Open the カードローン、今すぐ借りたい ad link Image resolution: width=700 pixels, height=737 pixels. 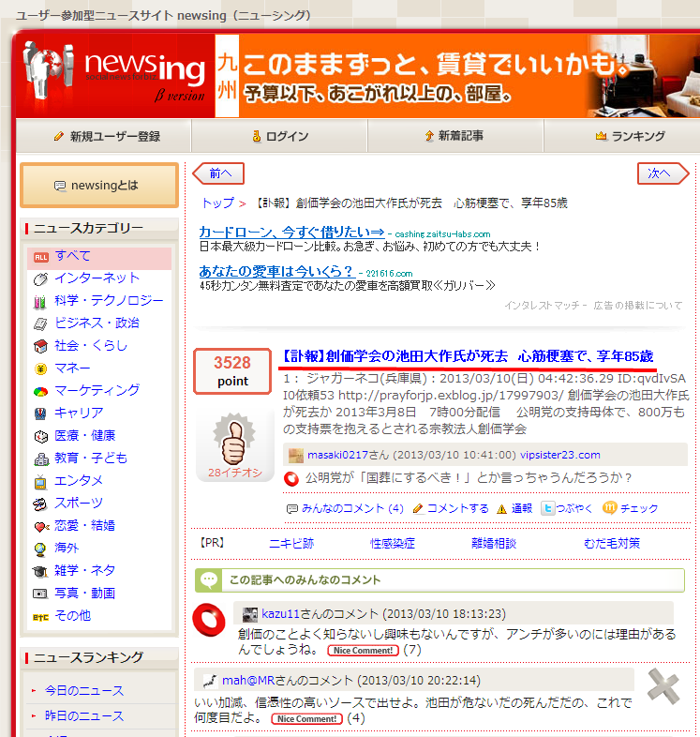291,232
